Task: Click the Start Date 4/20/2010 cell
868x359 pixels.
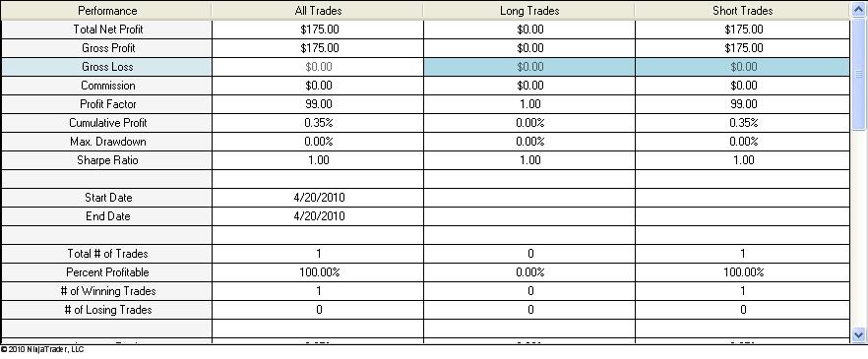Action: (318, 198)
